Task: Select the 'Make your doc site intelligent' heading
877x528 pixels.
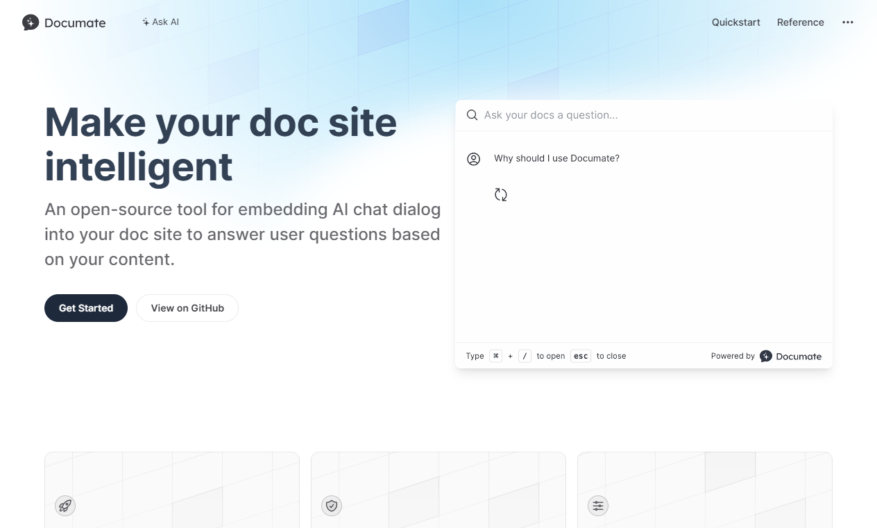Action: click(x=221, y=144)
